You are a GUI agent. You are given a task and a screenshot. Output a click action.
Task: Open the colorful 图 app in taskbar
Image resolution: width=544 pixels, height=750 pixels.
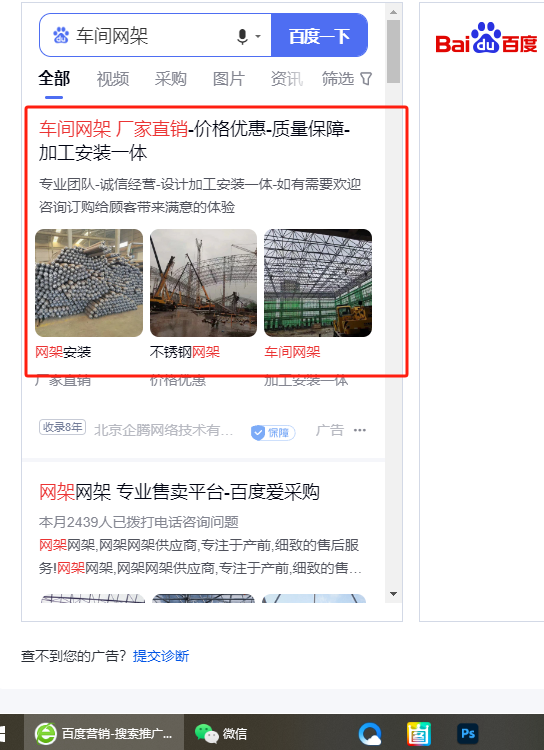[x=419, y=734]
